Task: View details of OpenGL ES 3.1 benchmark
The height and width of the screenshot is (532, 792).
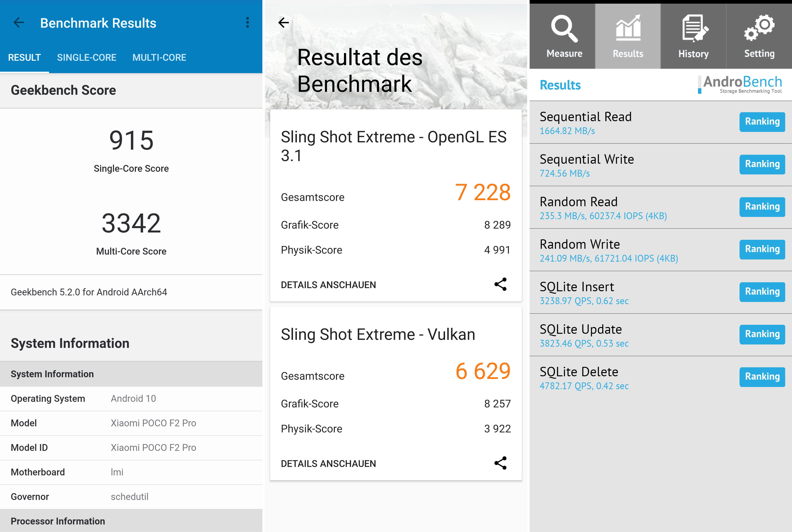Action: pyautogui.click(x=328, y=285)
